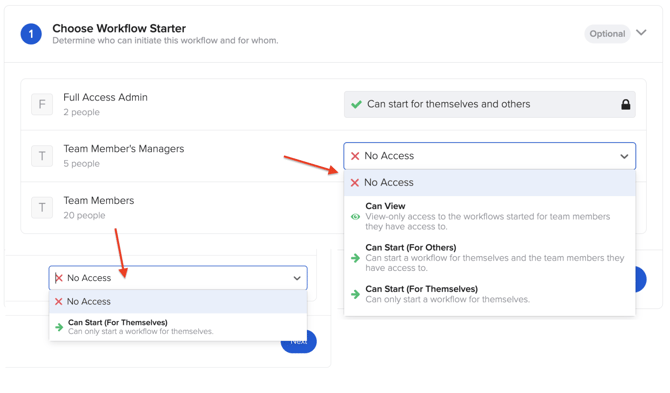Click the green checkmark for Full Access Admin

(x=356, y=104)
